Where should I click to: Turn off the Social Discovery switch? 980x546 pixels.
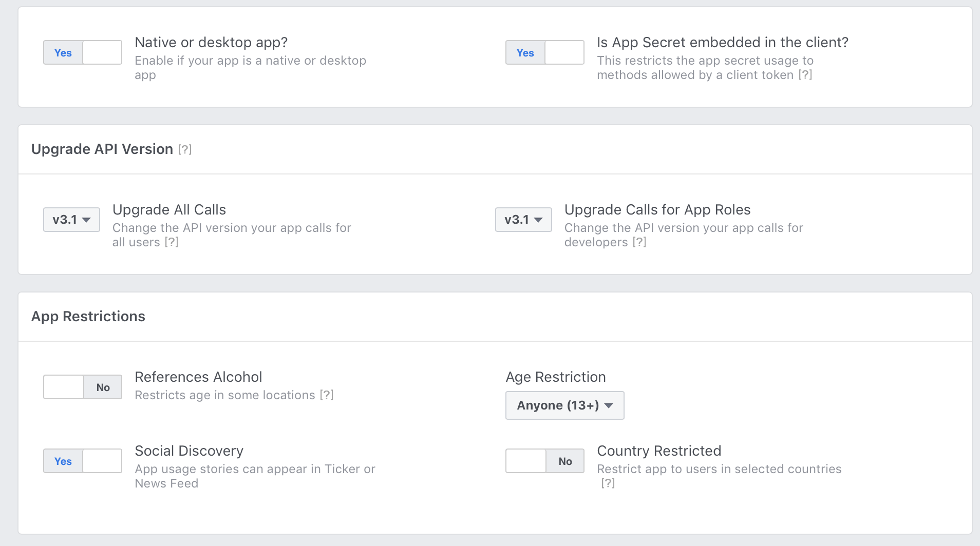(83, 461)
